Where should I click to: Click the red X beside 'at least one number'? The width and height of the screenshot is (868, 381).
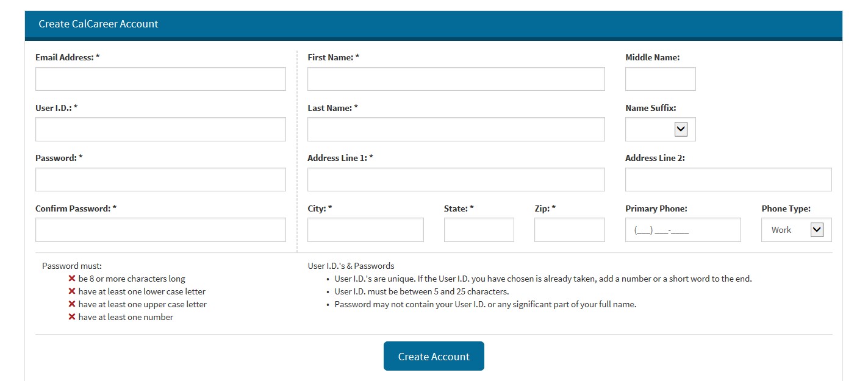[x=72, y=317]
